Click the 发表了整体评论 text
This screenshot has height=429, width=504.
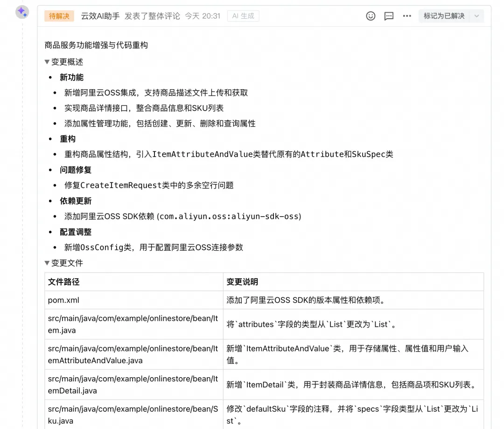[x=152, y=16]
